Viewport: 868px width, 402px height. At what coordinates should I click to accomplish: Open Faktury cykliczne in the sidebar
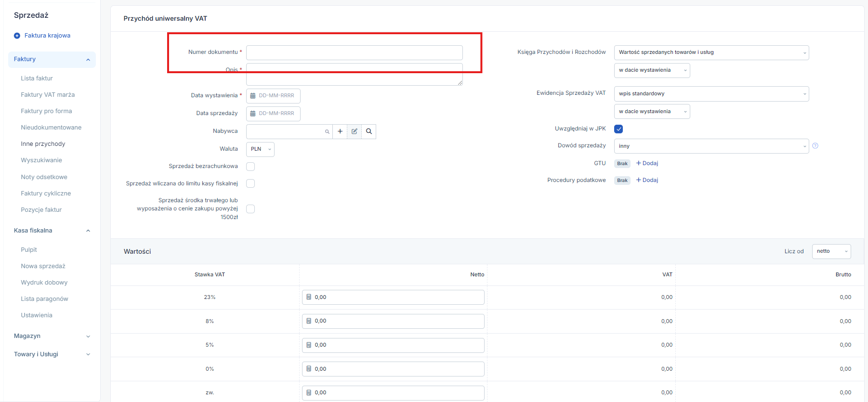coord(46,194)
